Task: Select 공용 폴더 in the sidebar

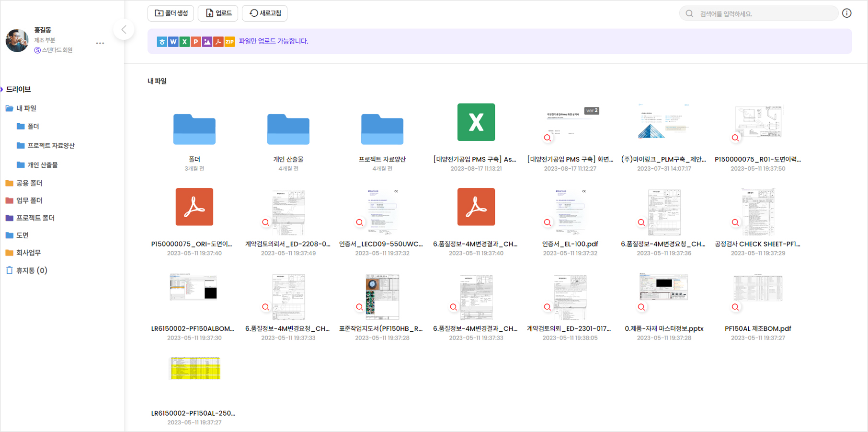Action: [29, 183]
